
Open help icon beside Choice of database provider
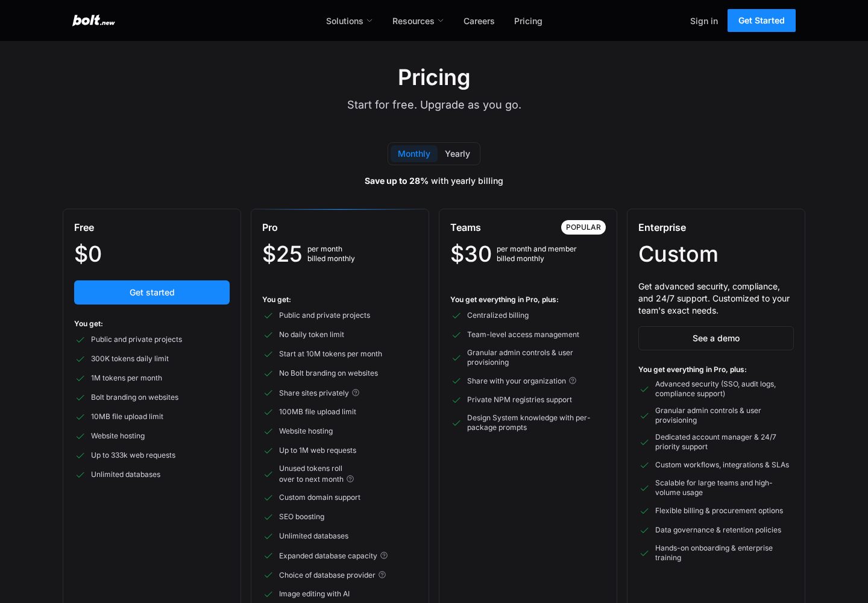coord(382,575)
